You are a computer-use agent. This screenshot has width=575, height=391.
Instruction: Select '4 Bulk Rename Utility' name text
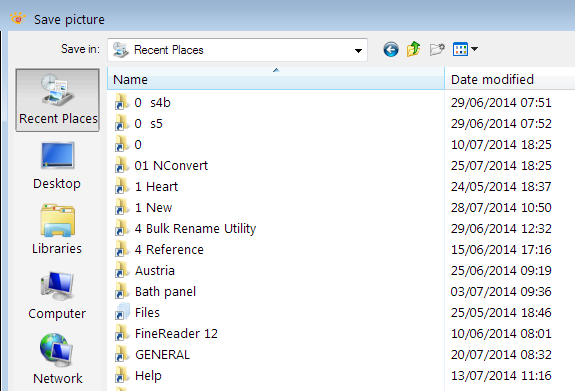click(x=195, y=229)
